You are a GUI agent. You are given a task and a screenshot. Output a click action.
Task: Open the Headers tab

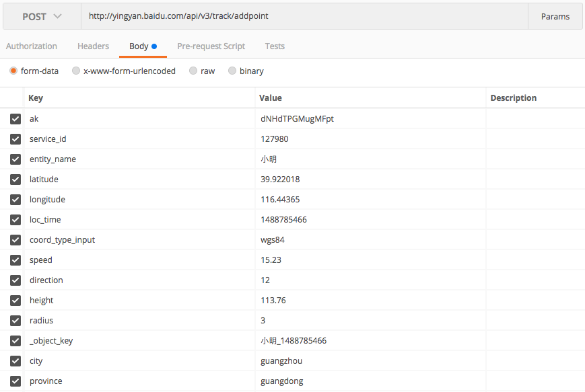coord(93,46)
